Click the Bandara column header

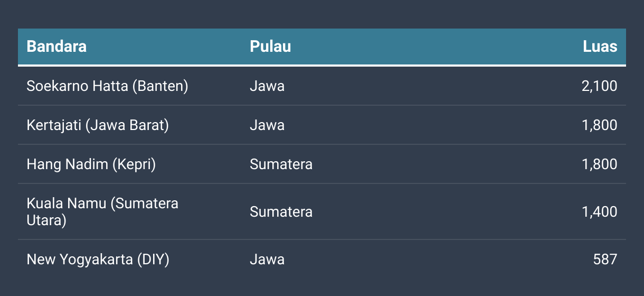(x=56, y=47)
